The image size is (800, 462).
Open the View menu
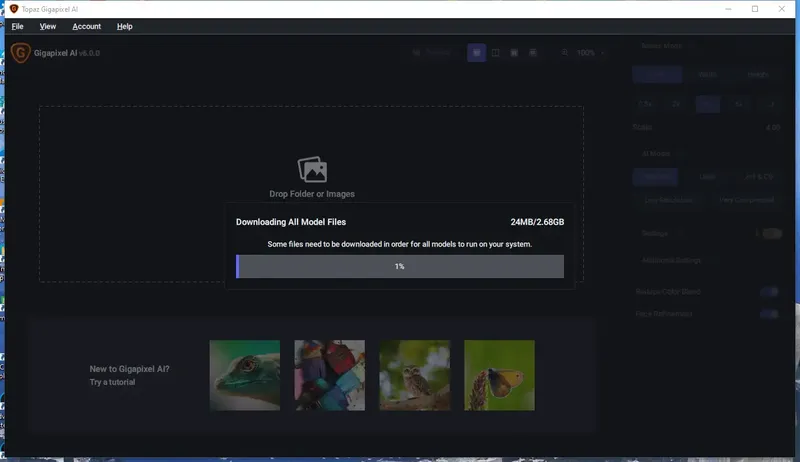pos(48,27)
